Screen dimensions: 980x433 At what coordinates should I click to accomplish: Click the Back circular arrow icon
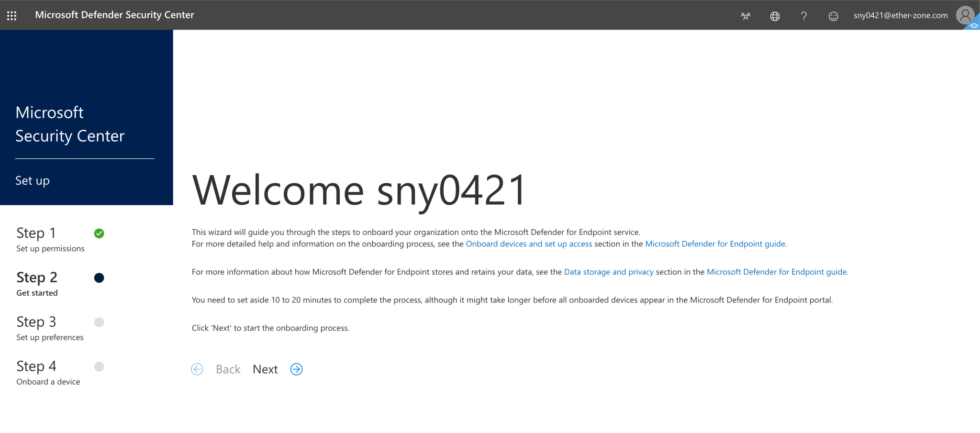pyautogui.click(x=197, y=369)
